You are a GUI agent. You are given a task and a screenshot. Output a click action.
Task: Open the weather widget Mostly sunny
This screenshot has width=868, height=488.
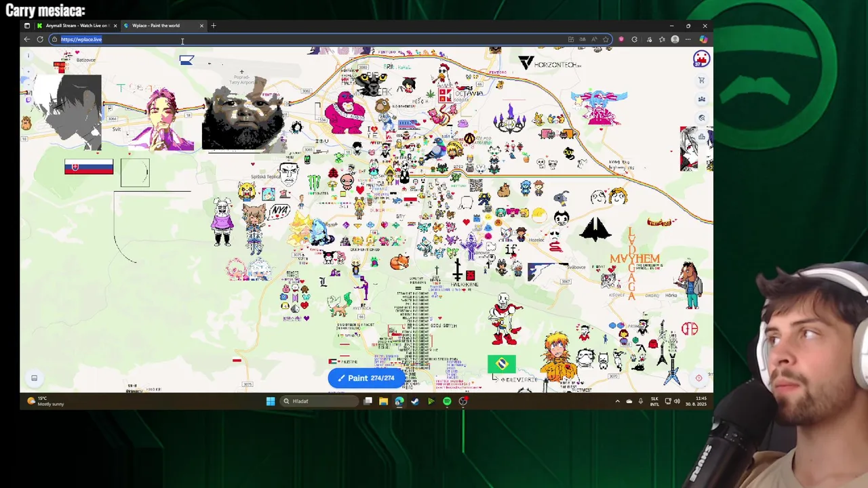coord(45,401)
